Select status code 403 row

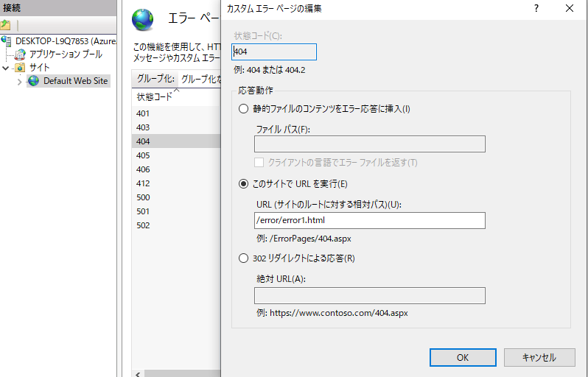point(176,127)
